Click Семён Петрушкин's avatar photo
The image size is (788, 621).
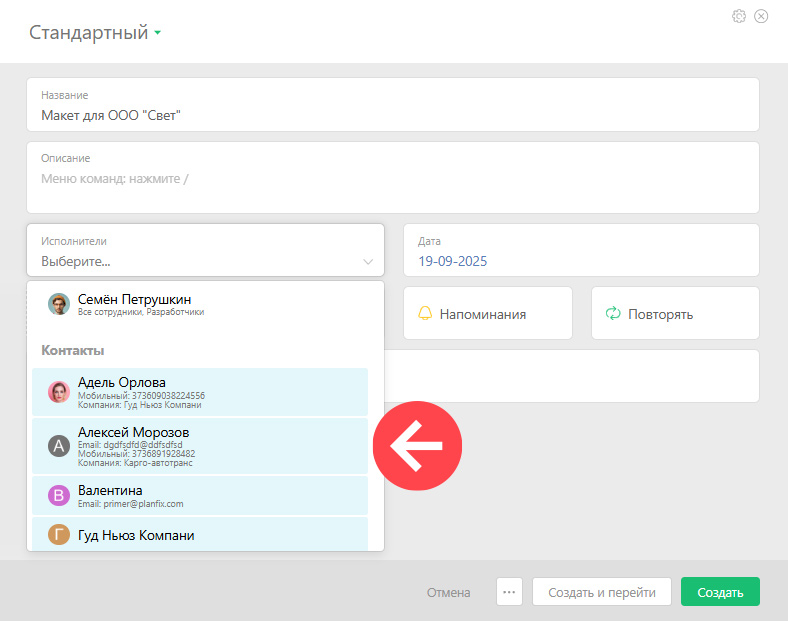pyautogui.click(x=59, y=304)
